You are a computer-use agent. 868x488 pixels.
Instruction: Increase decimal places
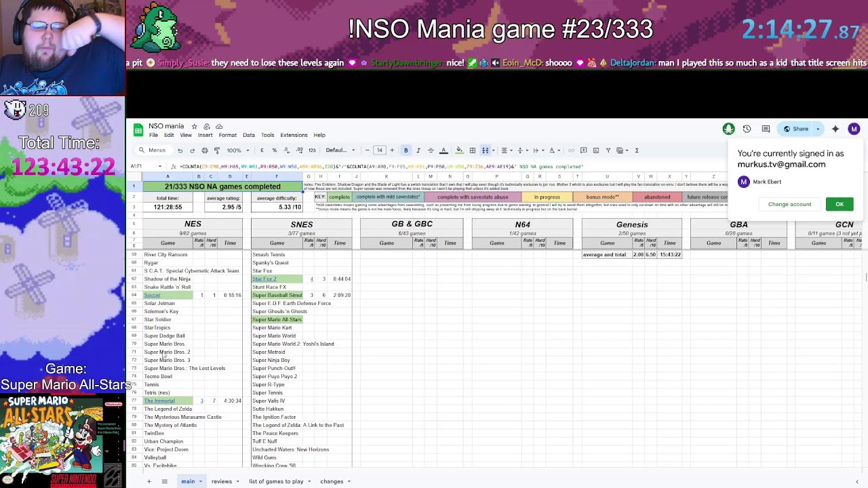(298, 150)
